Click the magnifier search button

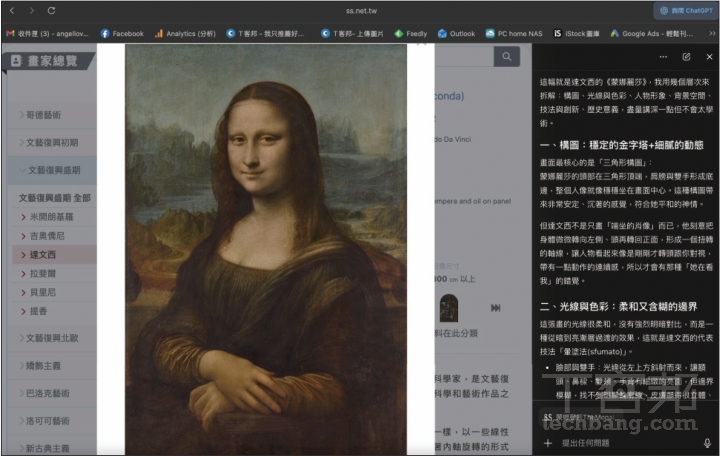[506, 56]
